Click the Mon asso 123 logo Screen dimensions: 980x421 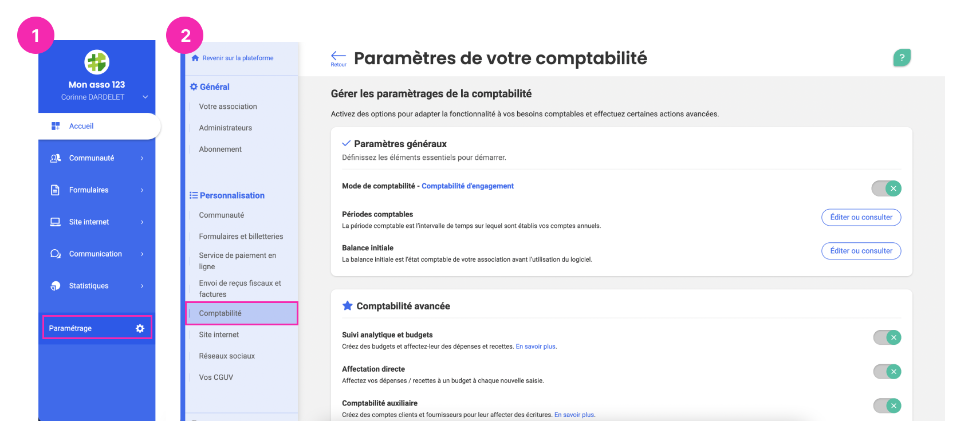point(97,62)
